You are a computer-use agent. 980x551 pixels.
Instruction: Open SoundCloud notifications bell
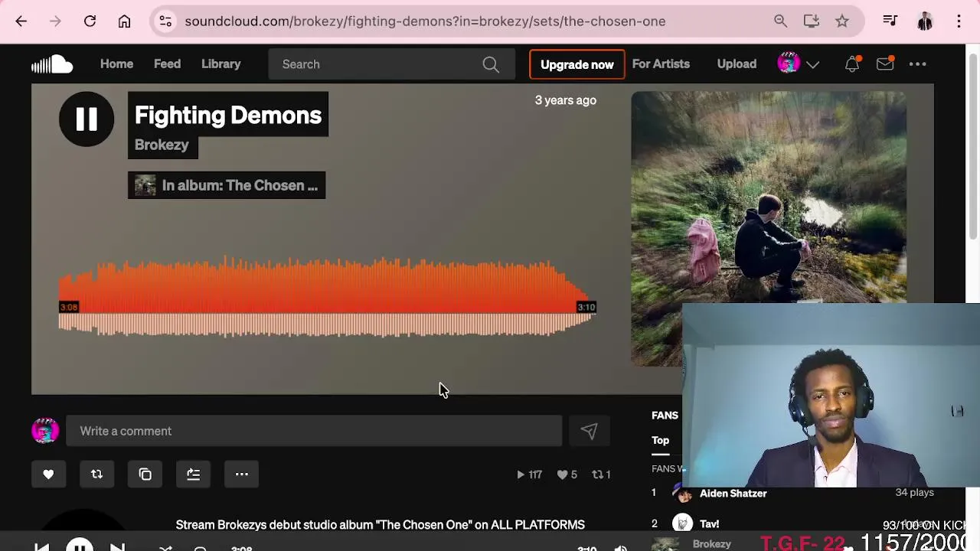tap(851, 64)
